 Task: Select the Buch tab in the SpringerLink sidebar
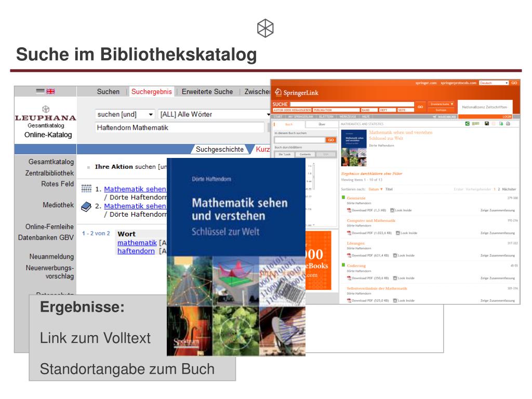(289, 125)
